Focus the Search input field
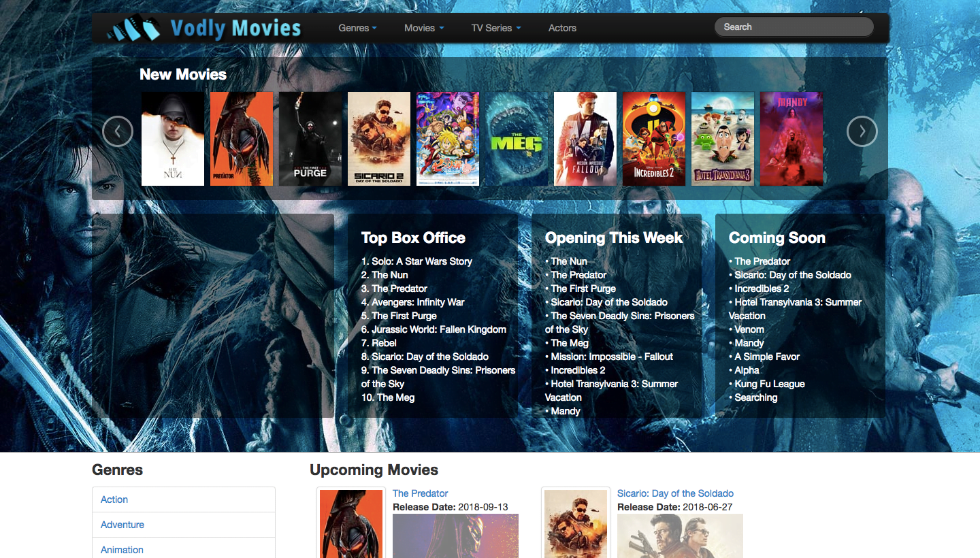The width and height of the screenshot is (980, 558). 794,27
